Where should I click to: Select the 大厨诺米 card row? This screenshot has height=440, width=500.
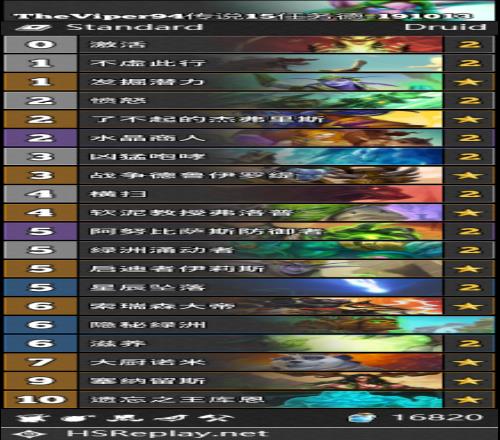click(249, 362)
